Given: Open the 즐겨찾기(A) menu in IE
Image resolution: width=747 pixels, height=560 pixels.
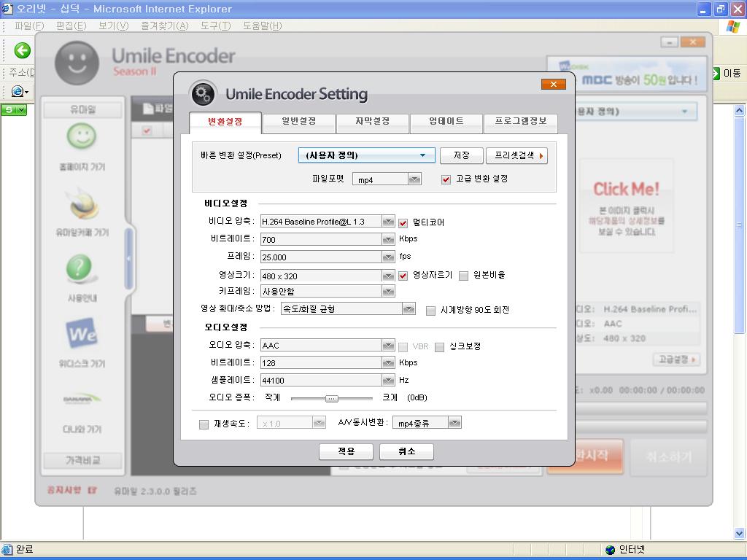Looking at the screenshot, I should pyautogui.click(x=164, y=26).
